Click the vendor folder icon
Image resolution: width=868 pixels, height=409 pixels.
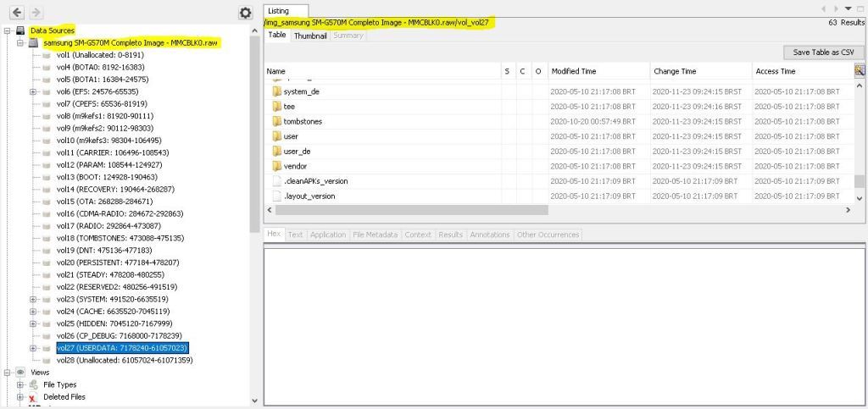coord(276,166)
